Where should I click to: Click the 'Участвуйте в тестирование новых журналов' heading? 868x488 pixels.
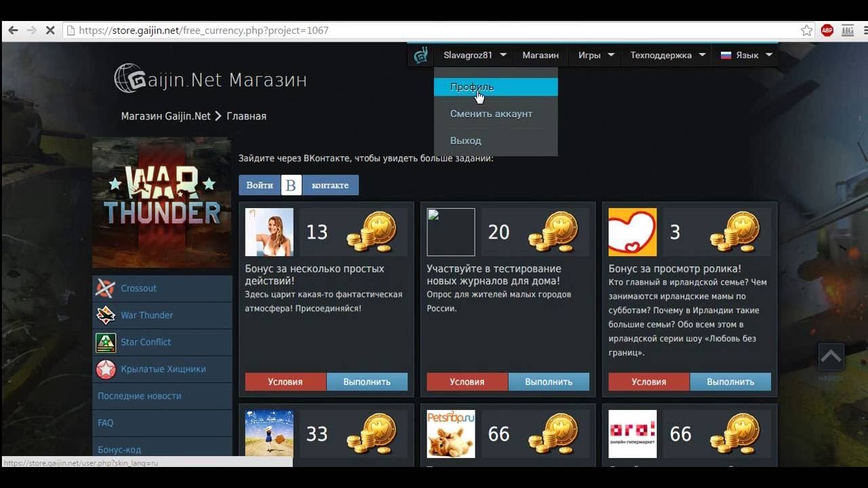point(494,274)
